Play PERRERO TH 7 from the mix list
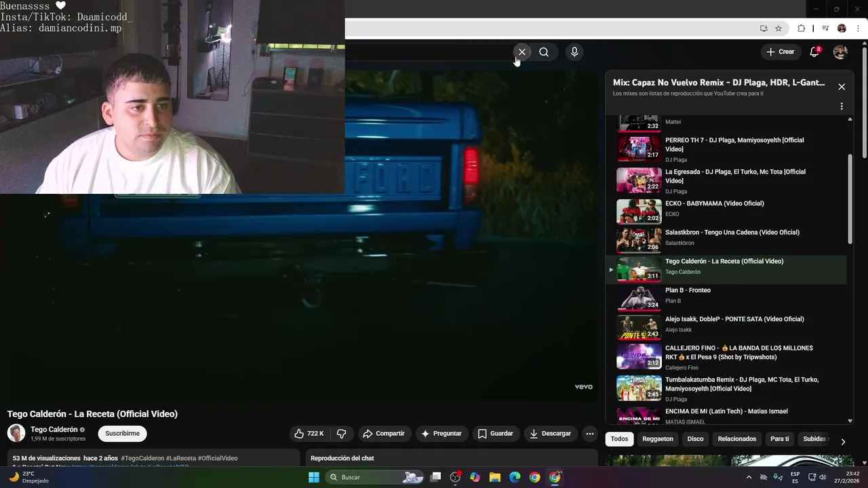The width and height of the screenshot is (868, 488). (x=726, y=149)
